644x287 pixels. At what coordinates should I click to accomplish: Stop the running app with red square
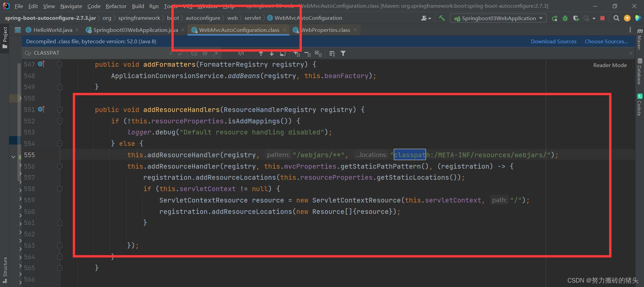[602, 18]
